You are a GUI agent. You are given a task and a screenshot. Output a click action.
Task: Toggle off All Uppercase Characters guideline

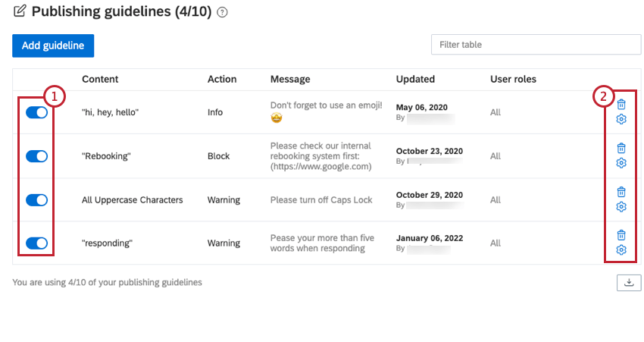point(36,200)
